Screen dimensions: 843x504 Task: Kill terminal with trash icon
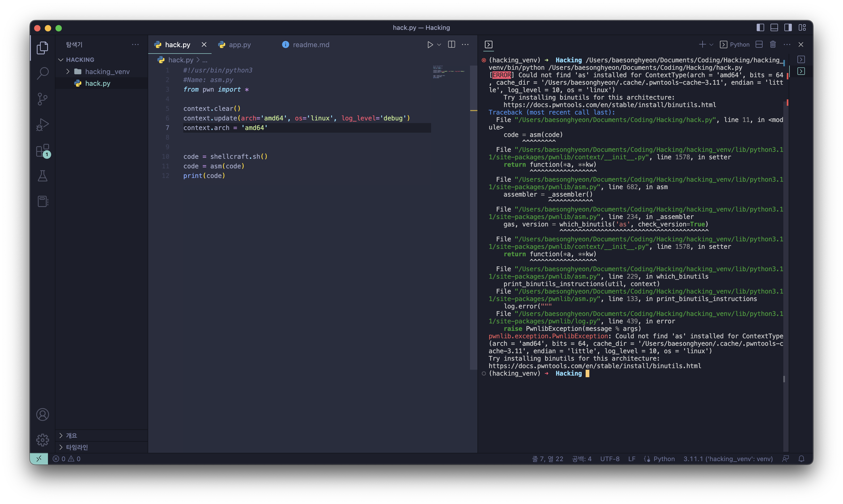tap(773, 44)
